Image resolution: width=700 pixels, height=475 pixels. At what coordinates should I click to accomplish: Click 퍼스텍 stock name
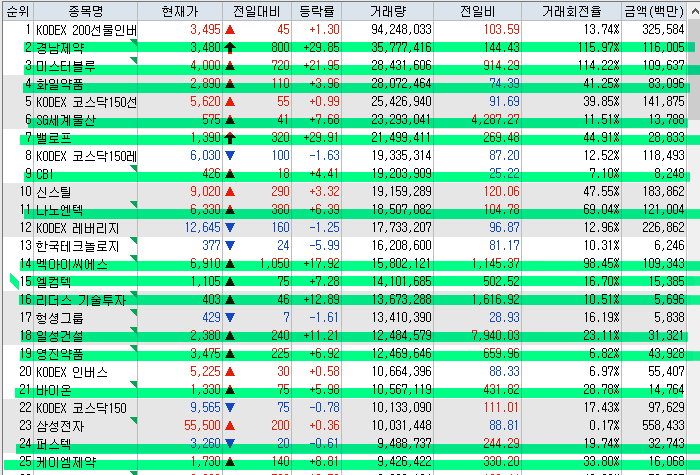coord(54,444)
